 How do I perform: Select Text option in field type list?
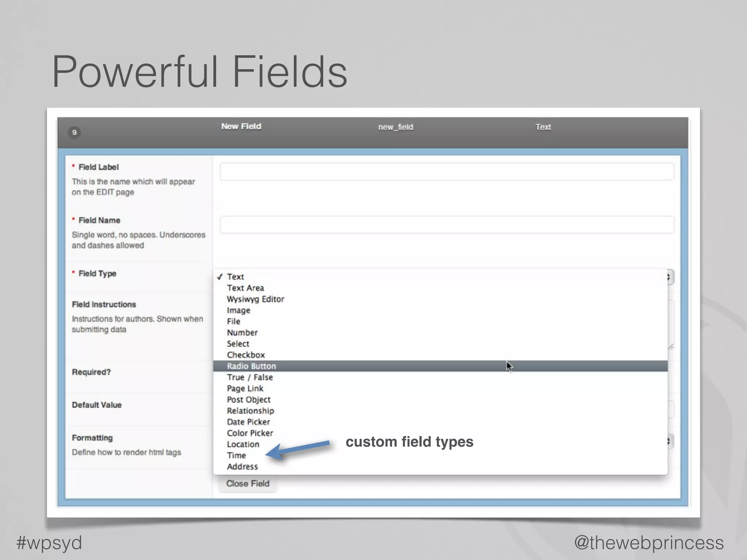point(440,277)
